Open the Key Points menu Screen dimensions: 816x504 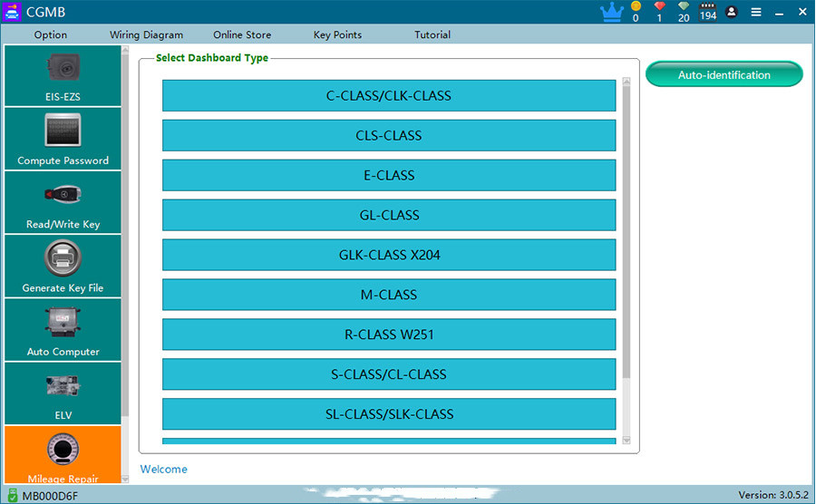coord(337,34)
